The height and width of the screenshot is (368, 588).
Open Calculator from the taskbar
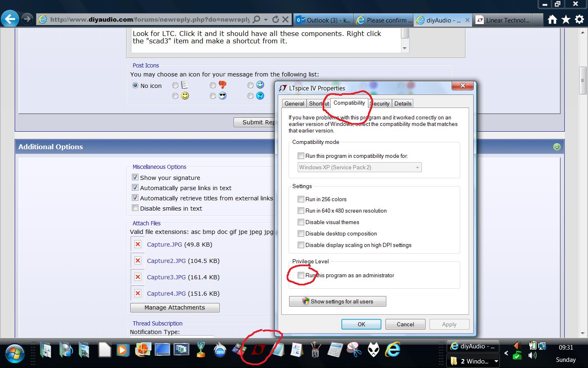(335, 350)
